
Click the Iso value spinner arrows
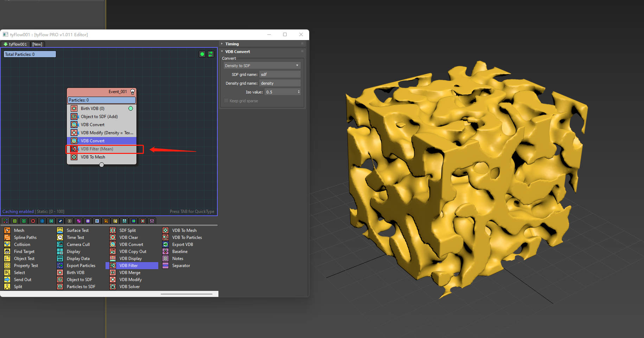pyautogui.click(x=299, y=92)
